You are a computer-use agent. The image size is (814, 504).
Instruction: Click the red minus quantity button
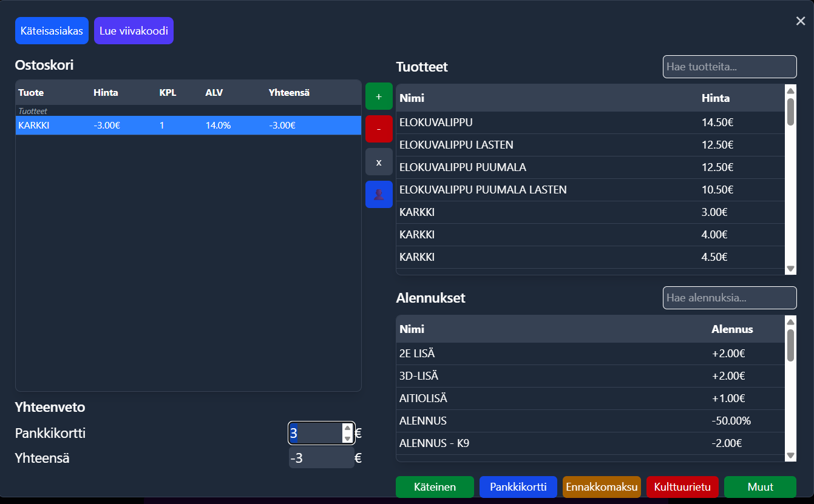pyautogui.click(x=379, y=129)
